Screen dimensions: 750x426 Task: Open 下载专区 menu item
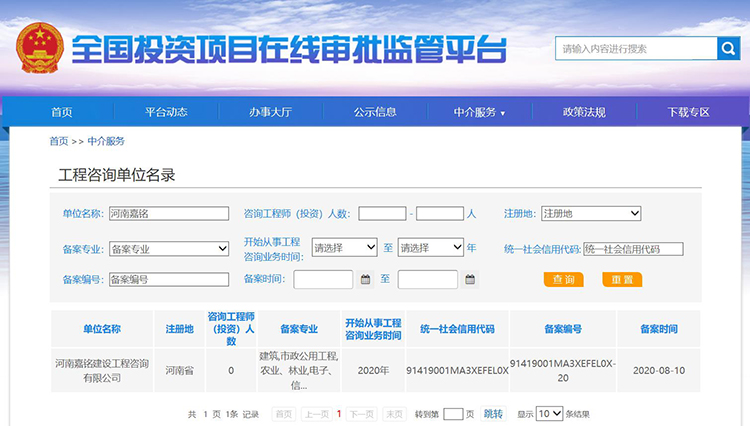688,112
